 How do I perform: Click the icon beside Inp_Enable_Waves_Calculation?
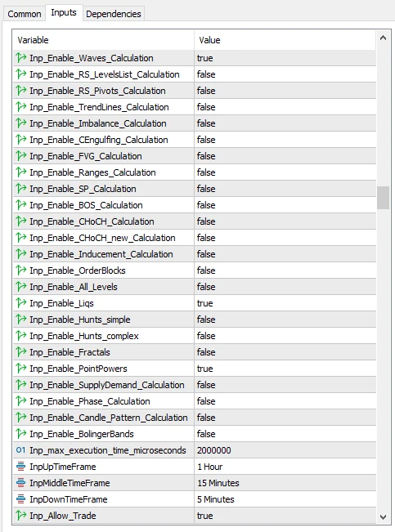pyautogui.click(x=21, y=58)
